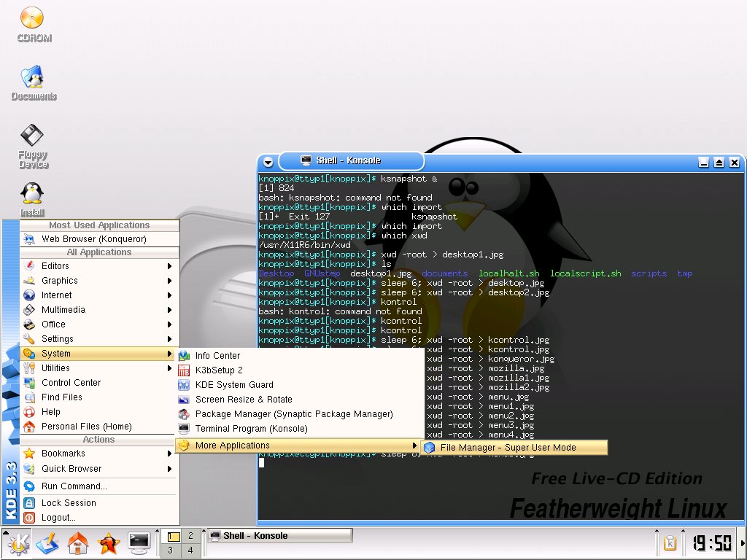This screenshot has height=560, width=747.
Task: Click the Multimedia category icon
Action: pos(29,309)
